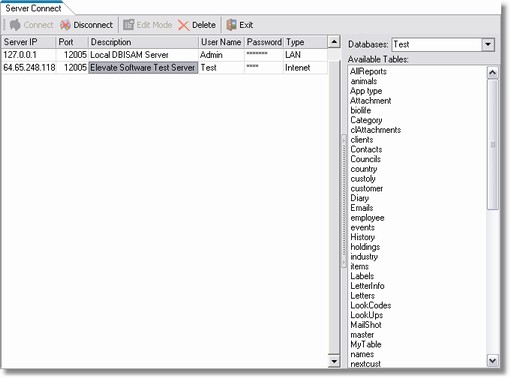The image size is (510, 378).
Task: Click the Test user name cell
Action: (x=221, y=68)
